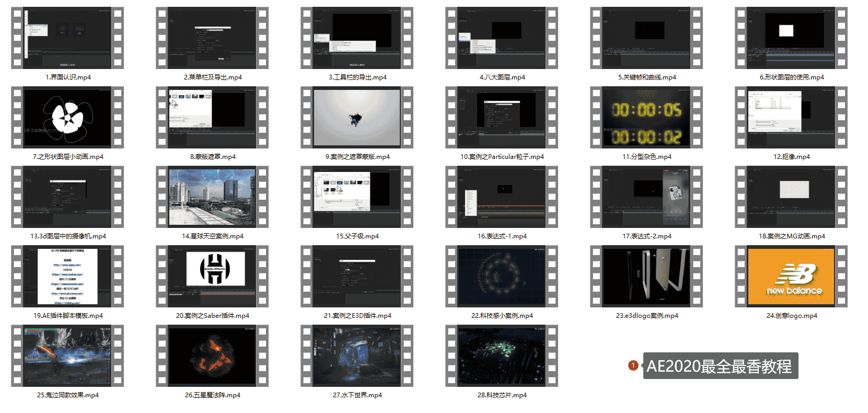868x413 pixels.
Task: Open the 21.案例之E3D插件.mp4 thumbnail
Action: coord(357,276)
